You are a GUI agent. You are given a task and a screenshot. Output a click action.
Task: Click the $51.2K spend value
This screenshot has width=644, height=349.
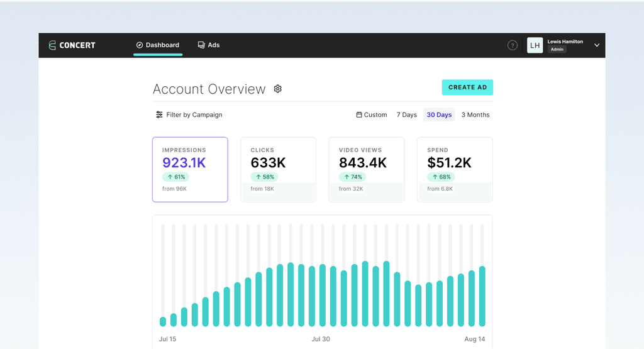point(449,163)
